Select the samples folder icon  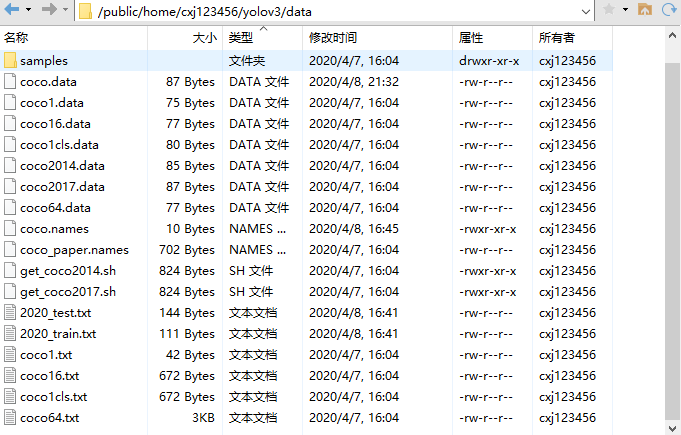(x=10, y=60)
